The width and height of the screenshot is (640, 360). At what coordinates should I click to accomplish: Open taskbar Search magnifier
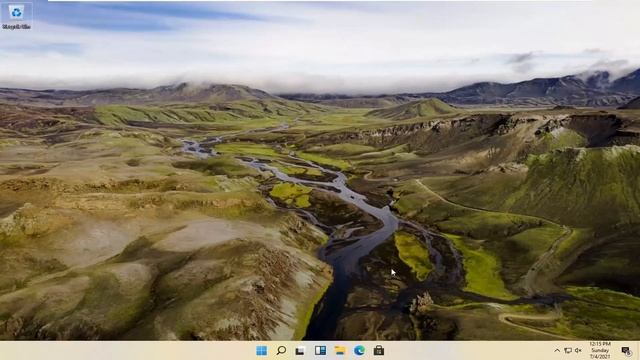tap(281, 350)
